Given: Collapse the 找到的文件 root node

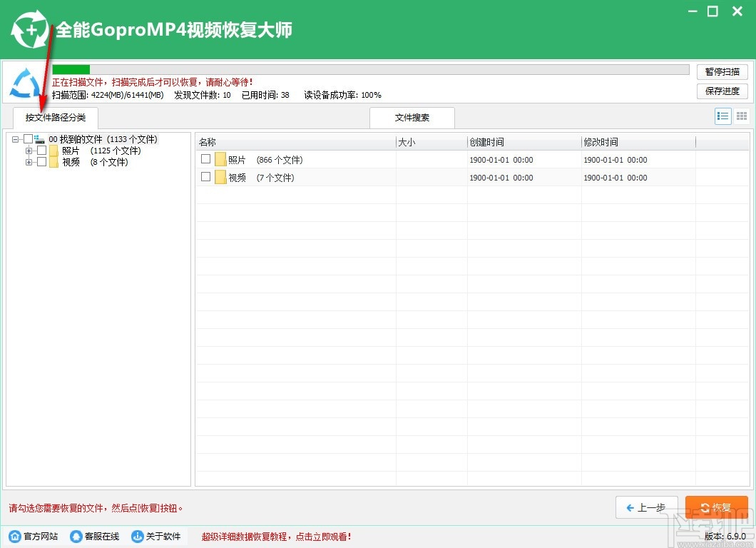Looking at the screenshot, I should [x=16, y=139].
